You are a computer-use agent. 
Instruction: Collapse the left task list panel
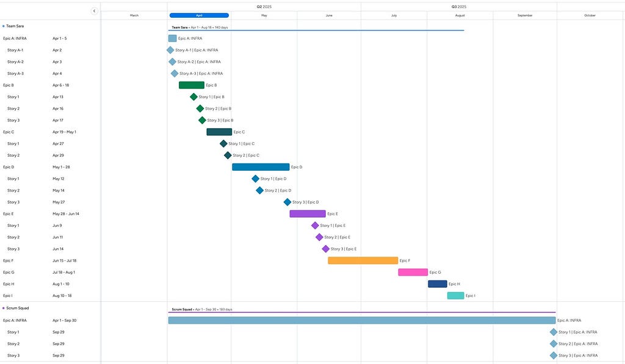94,11
